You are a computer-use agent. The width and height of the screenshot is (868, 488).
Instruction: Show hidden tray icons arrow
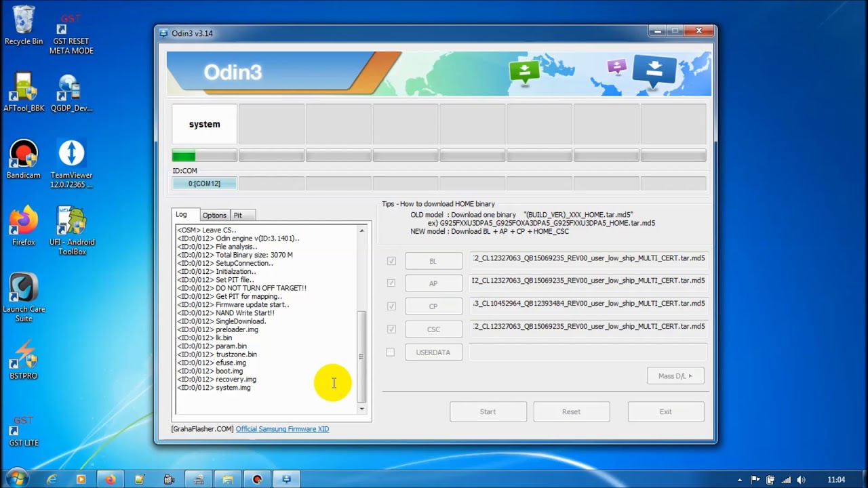[739, 480]
